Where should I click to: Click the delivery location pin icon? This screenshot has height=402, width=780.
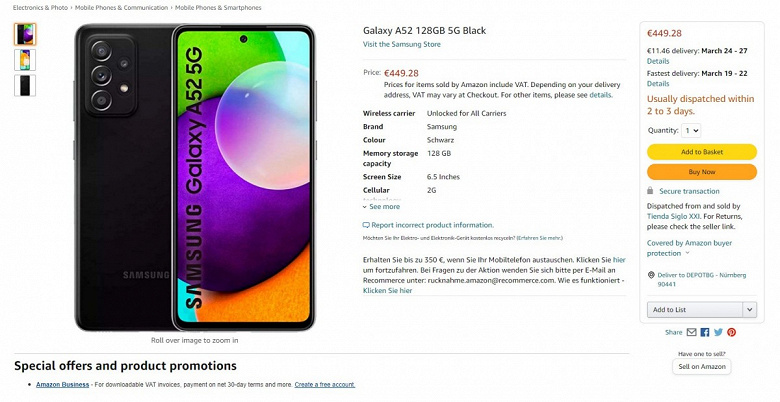[651, 273]
